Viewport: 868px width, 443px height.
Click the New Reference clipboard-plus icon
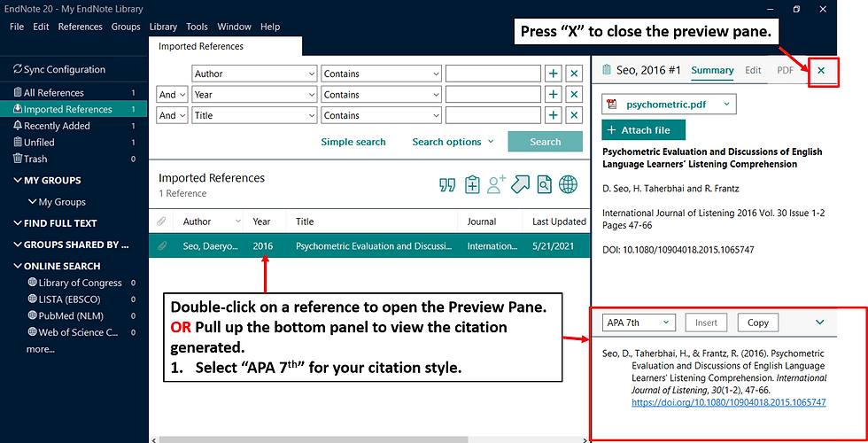coord(472,184)
